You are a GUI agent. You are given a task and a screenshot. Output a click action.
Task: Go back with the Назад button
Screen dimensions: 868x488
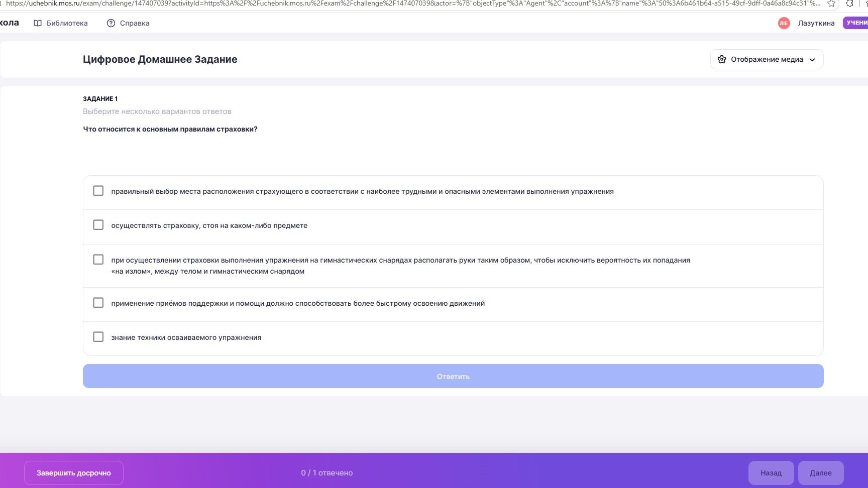(771, 473)
